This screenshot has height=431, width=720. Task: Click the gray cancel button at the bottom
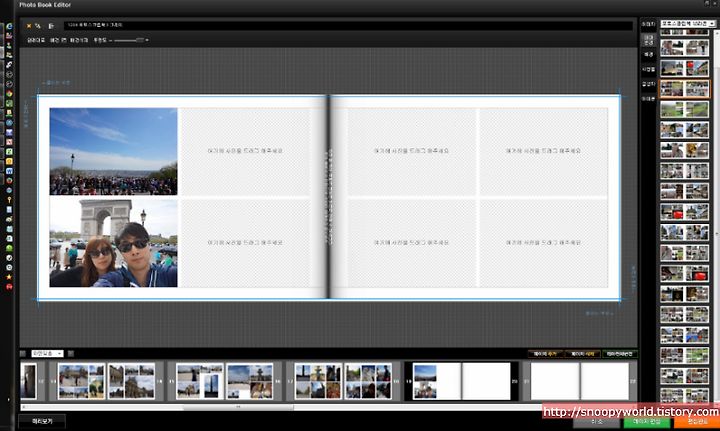[x=596, y=422]
